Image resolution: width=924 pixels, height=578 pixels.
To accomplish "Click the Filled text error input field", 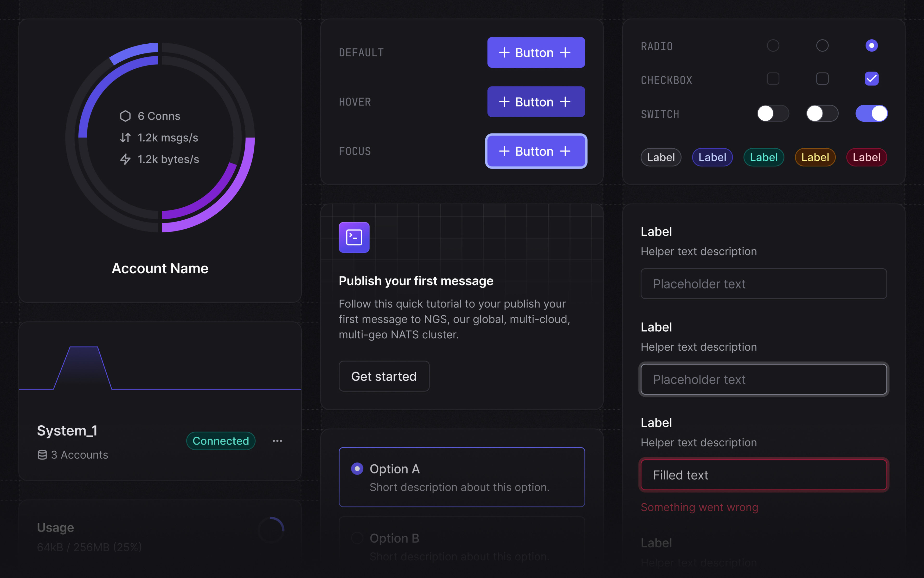I will [x=764, y=475].
